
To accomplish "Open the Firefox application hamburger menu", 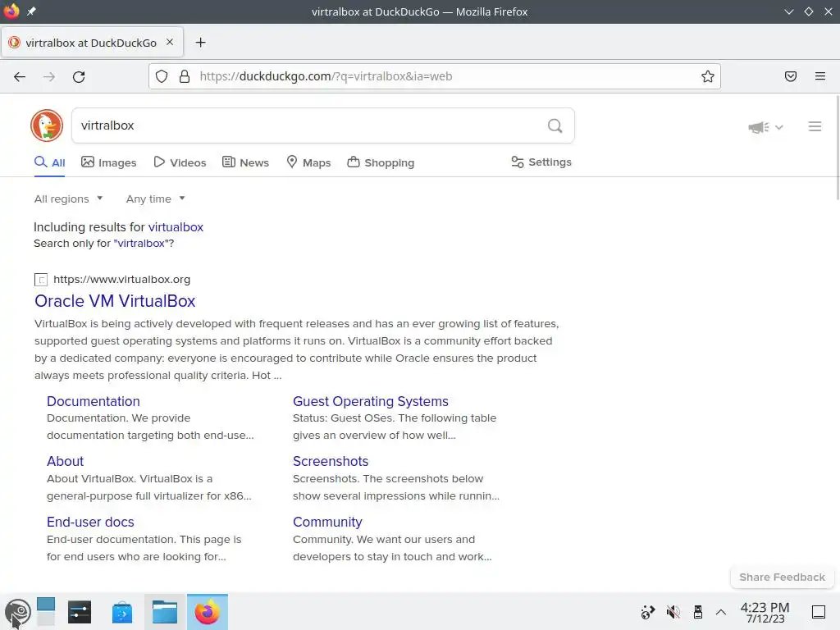I will pyautogui.click(x=820, y=76).
